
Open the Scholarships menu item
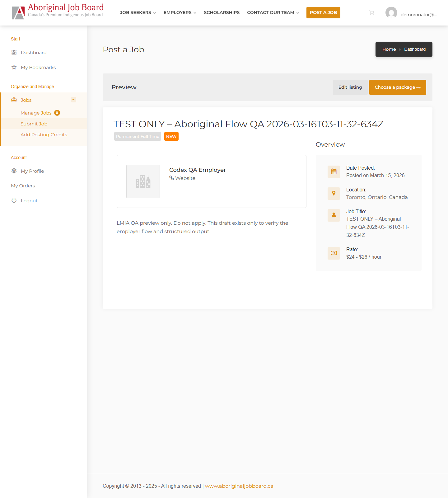[222, 13]
